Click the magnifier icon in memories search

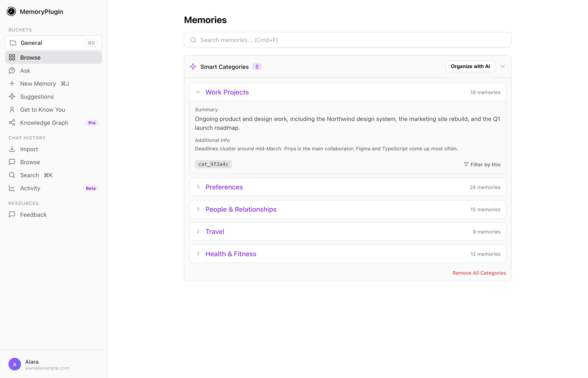click(x=193, y=40)
